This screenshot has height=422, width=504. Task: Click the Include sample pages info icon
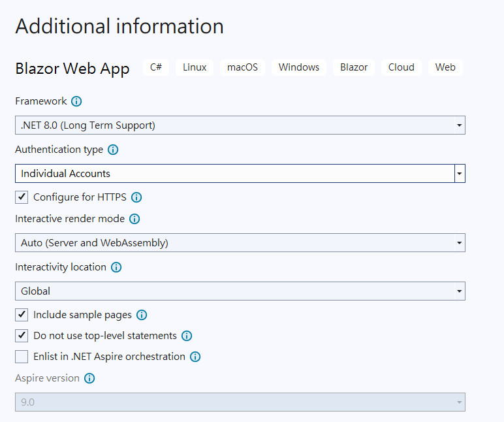tap(142, 315)
